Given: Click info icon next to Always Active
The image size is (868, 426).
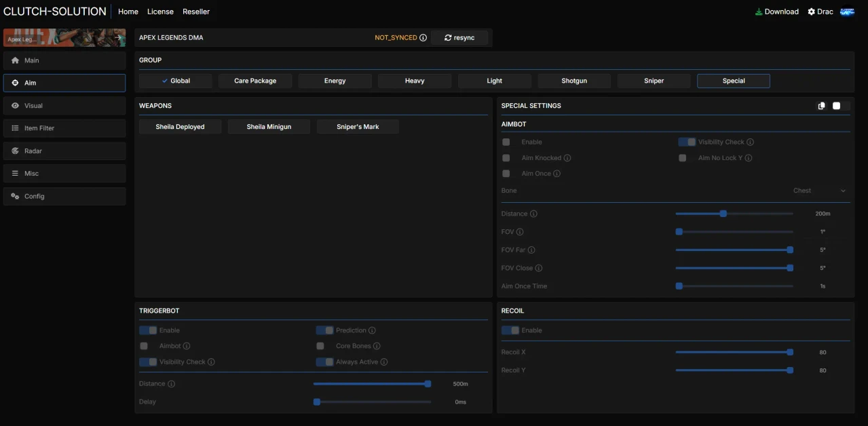Looking at the screenshot, I should coord(384,362).
